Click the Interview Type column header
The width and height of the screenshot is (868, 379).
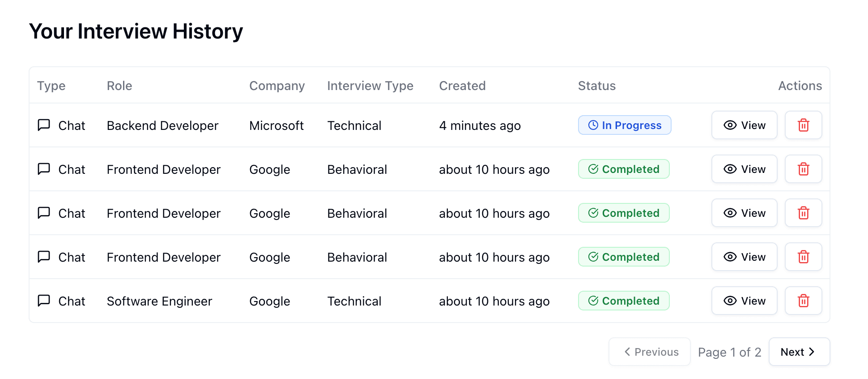point(370,86)
